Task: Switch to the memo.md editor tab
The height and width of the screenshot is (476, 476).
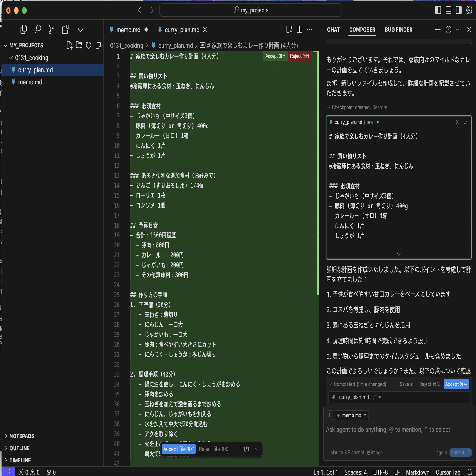Action: (128, 30)
